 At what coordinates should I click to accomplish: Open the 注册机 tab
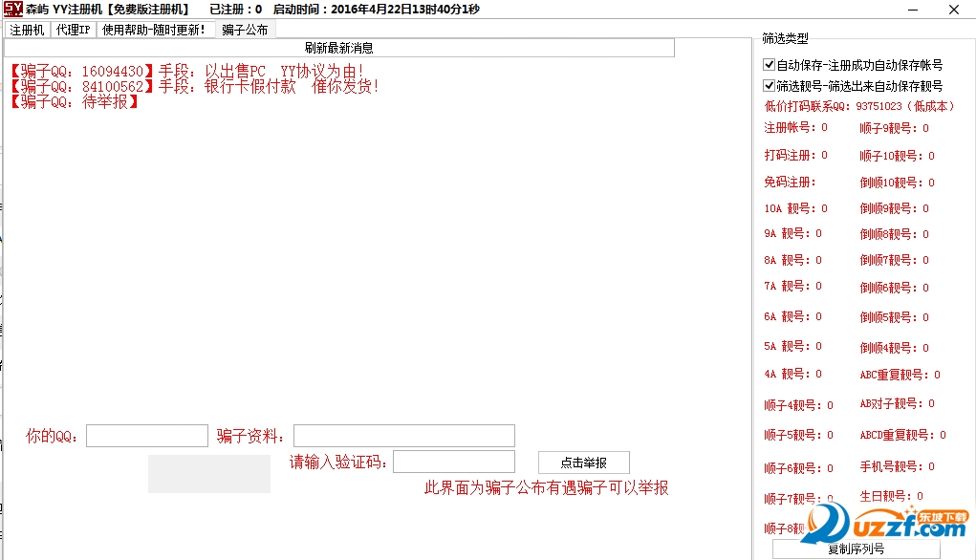[x=27, y=30]
